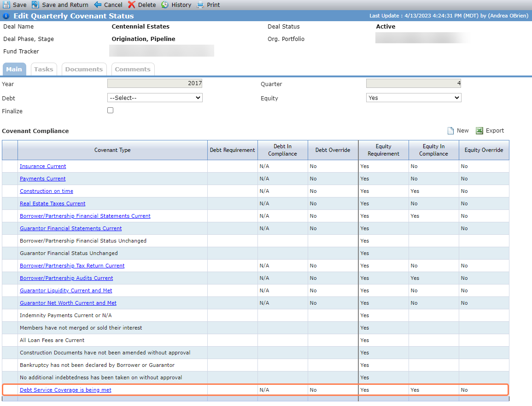Click the Year field showing 2017
Viewport: 532px width, 406px height.
155,83
